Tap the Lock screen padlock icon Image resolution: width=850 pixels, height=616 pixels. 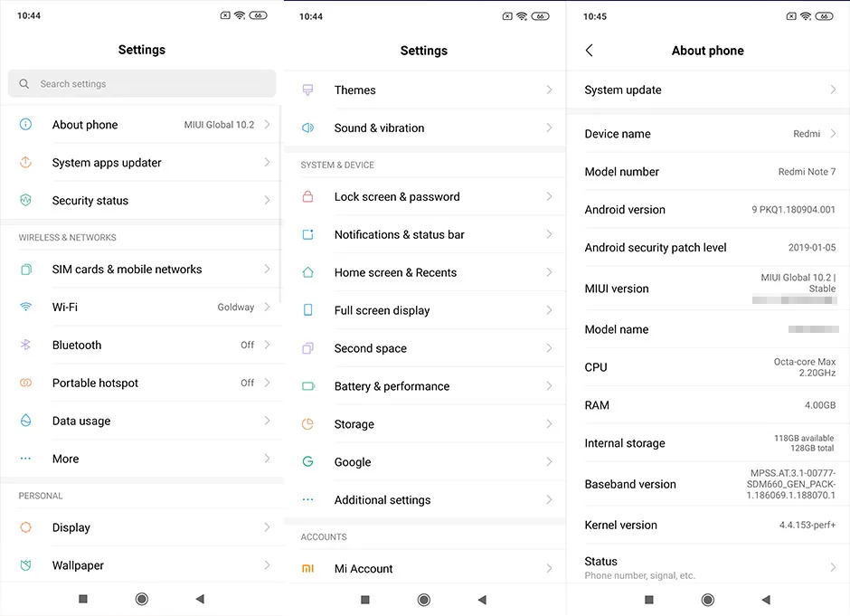point(308,196)
